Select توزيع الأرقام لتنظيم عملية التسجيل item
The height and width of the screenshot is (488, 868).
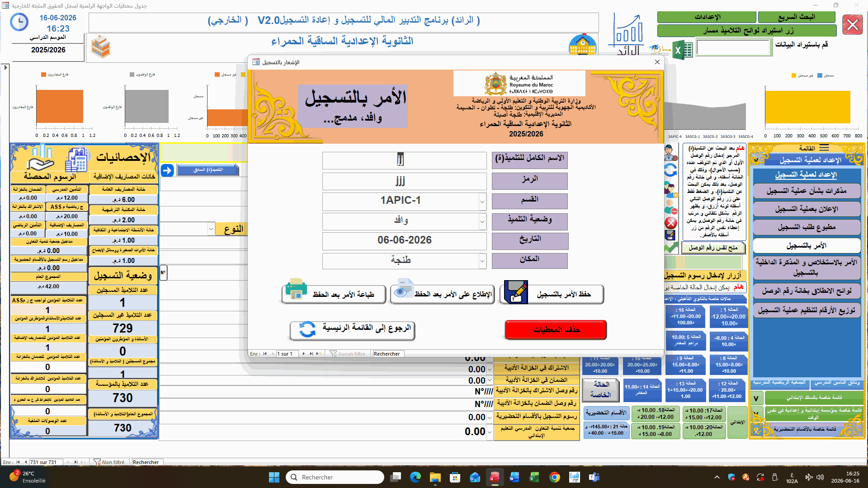tap(807, 310)
